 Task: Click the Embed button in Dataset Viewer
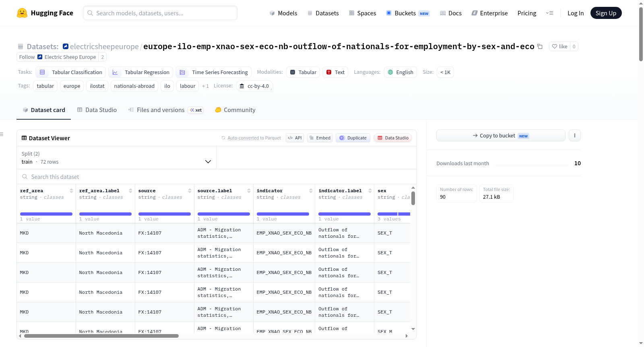(x=320, y=138)
